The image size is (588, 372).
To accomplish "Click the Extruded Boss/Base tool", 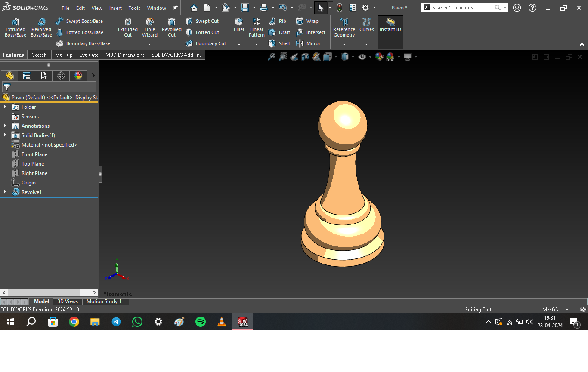I will pos(15,28).
